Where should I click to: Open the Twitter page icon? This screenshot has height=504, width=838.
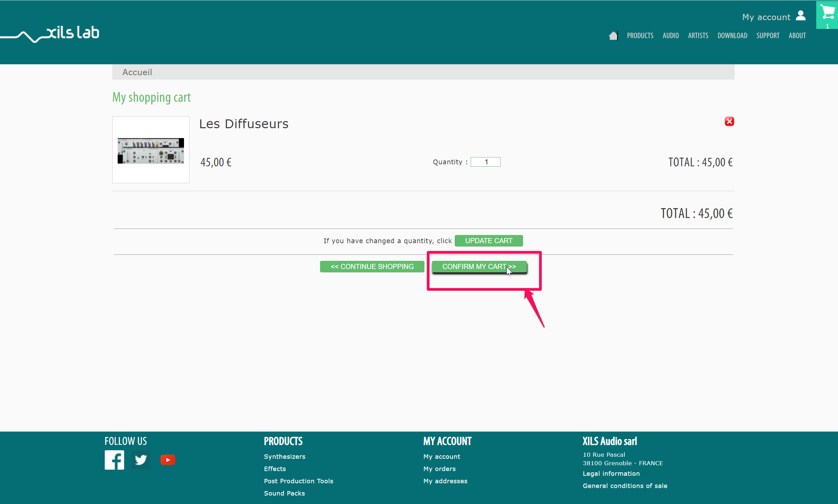(141, 460)
